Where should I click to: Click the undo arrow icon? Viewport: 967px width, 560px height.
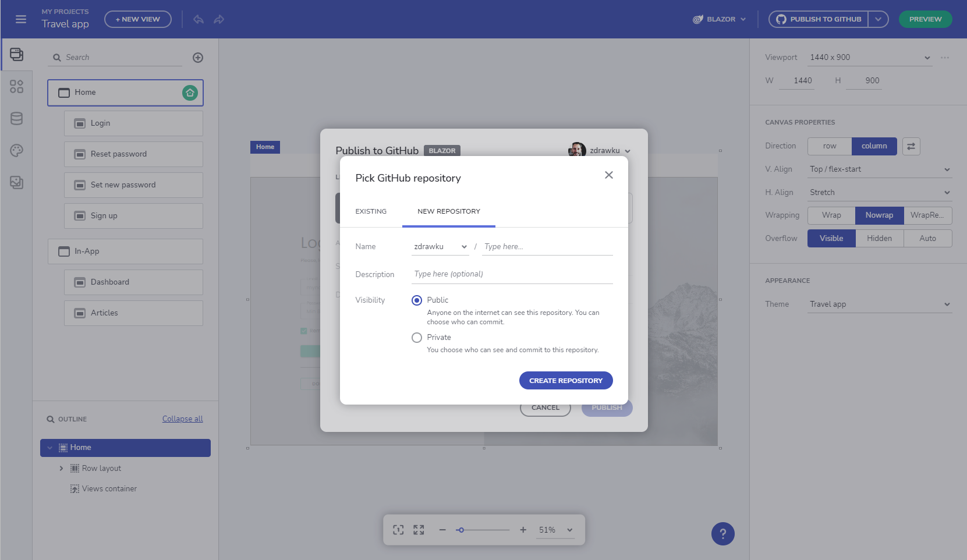tap(199, 19)
